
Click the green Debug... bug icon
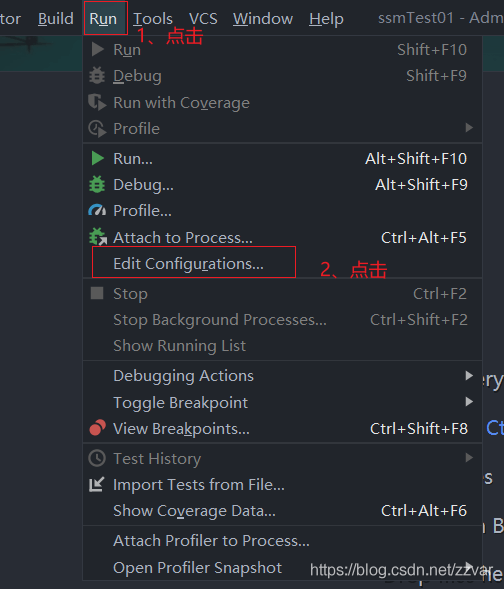point(97,185)
